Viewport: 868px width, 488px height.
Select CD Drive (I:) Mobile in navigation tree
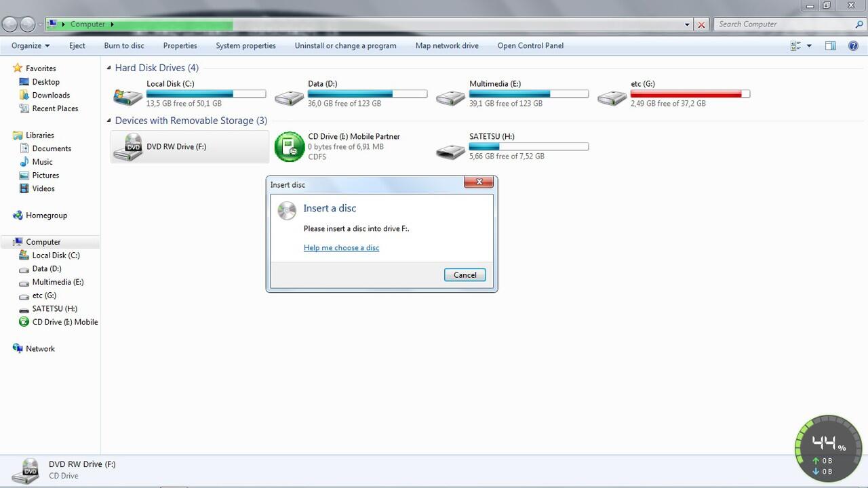[x=65, y=322]
